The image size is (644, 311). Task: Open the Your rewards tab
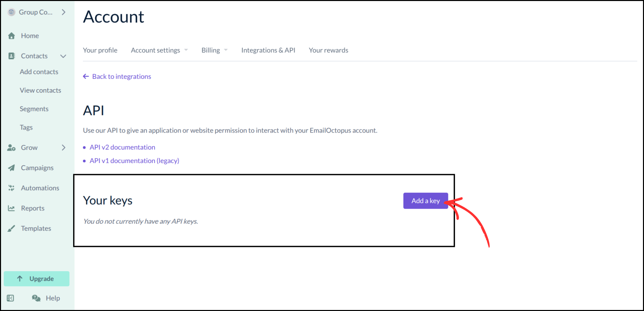(x=328, y=50)
